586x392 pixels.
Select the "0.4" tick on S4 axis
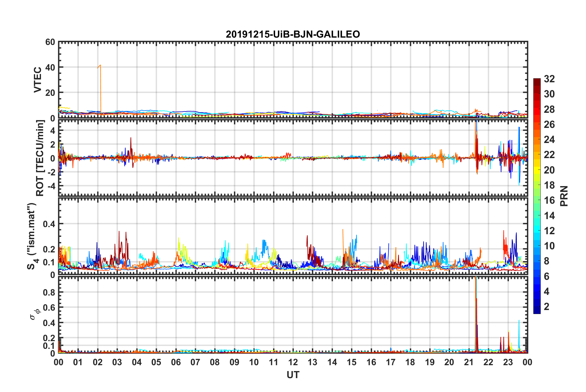49,224
